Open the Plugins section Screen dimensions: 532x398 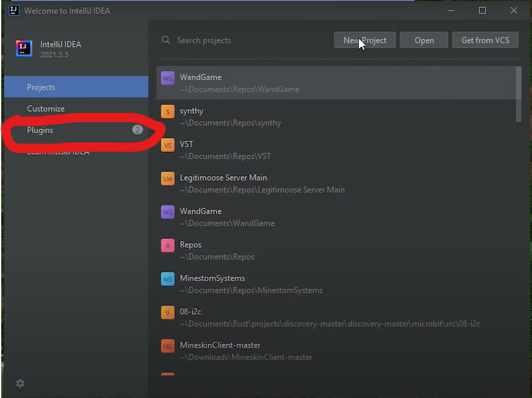pos(76,130)
